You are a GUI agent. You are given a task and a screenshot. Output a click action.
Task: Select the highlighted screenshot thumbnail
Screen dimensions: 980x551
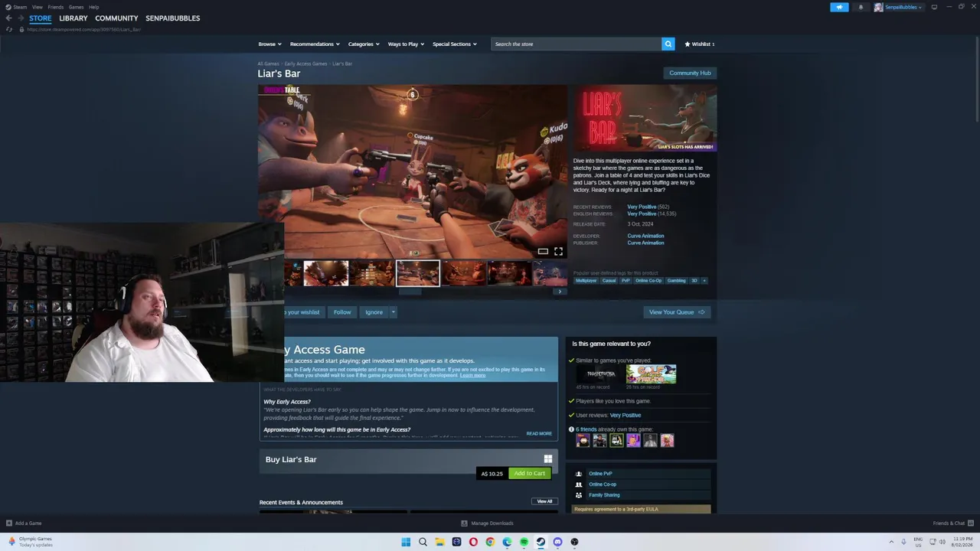coord(418,273)
